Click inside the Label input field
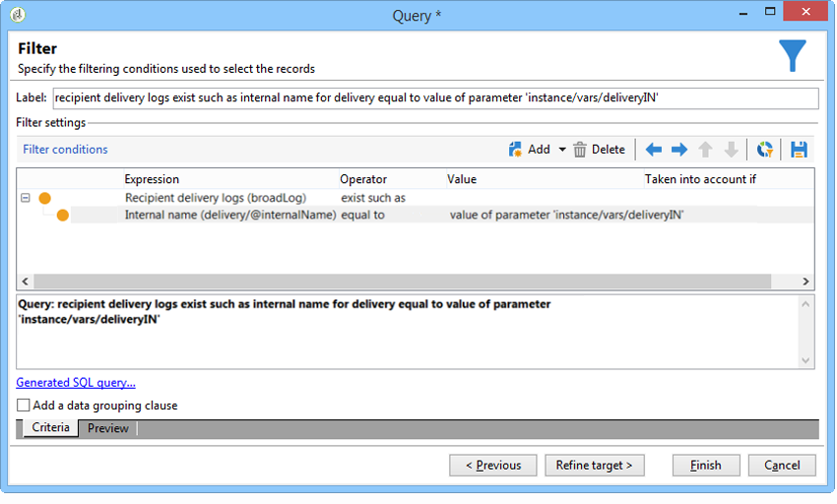Viewport: 837px width, 504px height. 435,98
